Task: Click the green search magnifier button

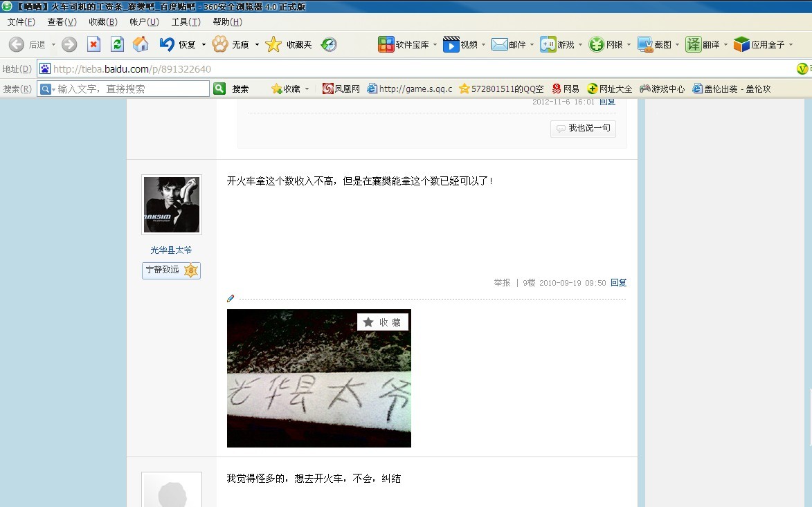Action: (219, 89)
